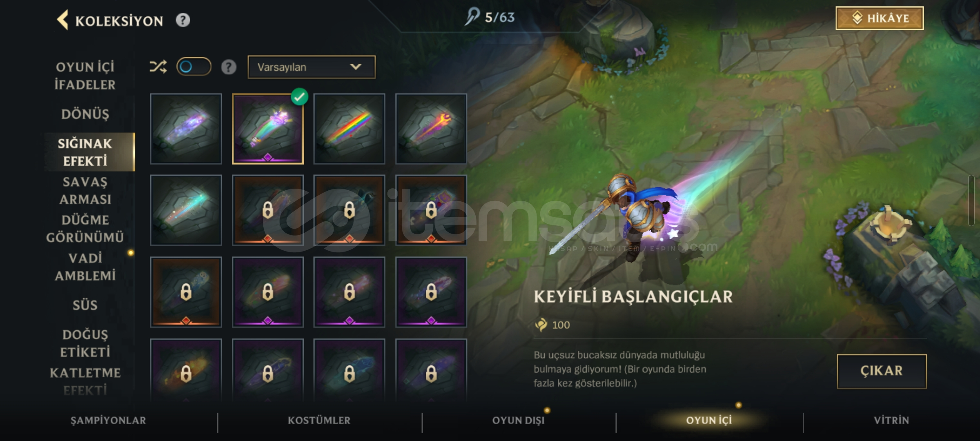Viewport: 980px width, 441px height.
Task: Open the Savaş Arması category
Action: click(x=85, y=190)
